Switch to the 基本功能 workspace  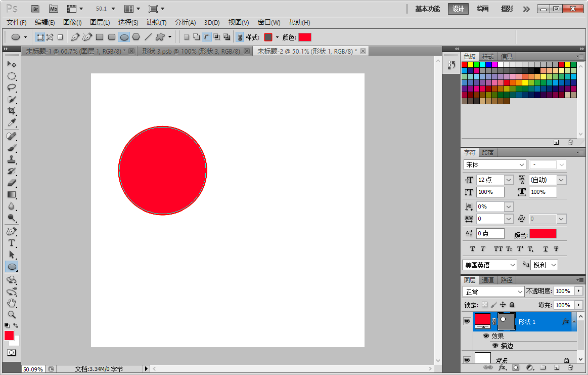tap(428, 9)
